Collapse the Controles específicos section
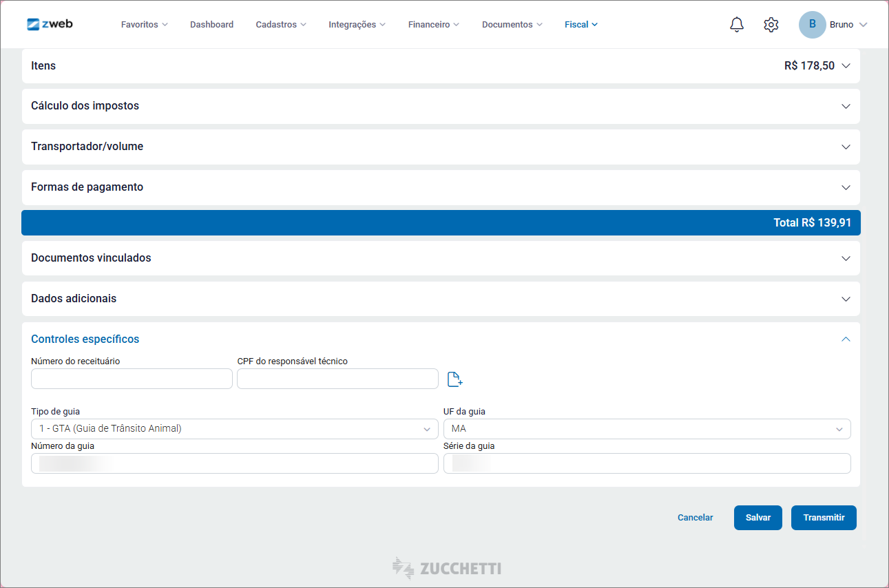The image size is (889, 588). [846, 339]
